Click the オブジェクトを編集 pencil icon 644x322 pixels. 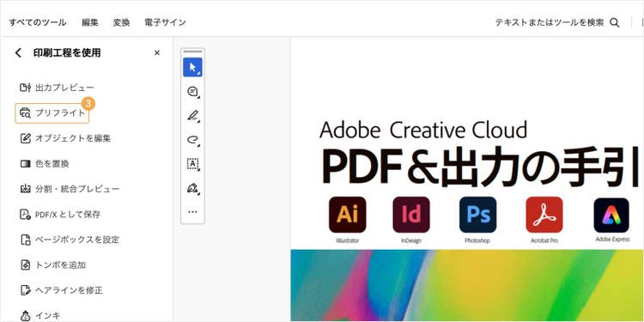pos(26,138)
